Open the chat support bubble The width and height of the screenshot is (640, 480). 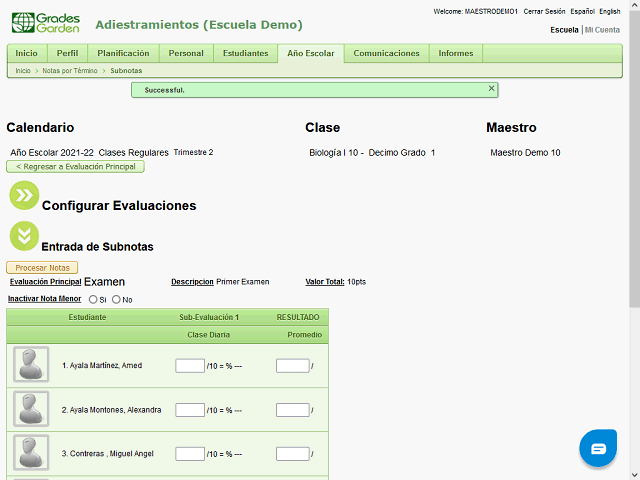(x=598, y=449)
